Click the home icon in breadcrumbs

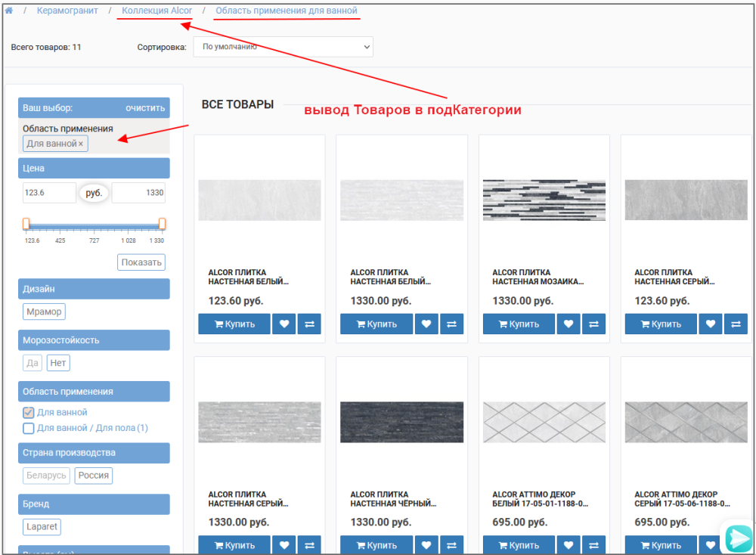(9, 11)
